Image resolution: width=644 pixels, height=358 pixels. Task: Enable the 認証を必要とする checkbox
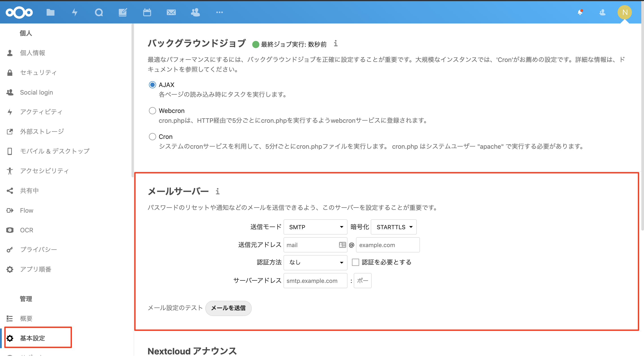355,262
